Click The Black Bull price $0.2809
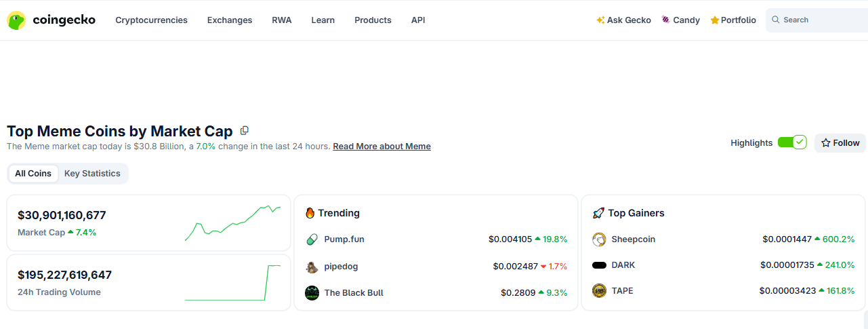The image size is (868, 329). 518,293
